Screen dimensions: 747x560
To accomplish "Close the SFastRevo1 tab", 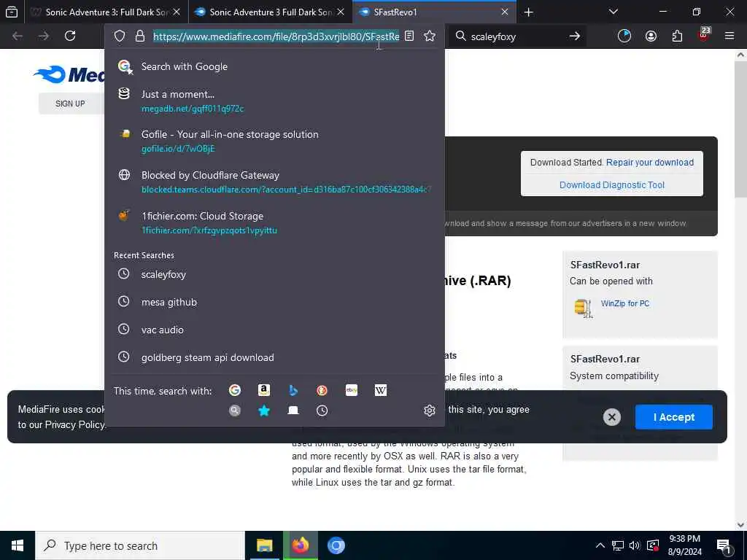I will (505, 12).
